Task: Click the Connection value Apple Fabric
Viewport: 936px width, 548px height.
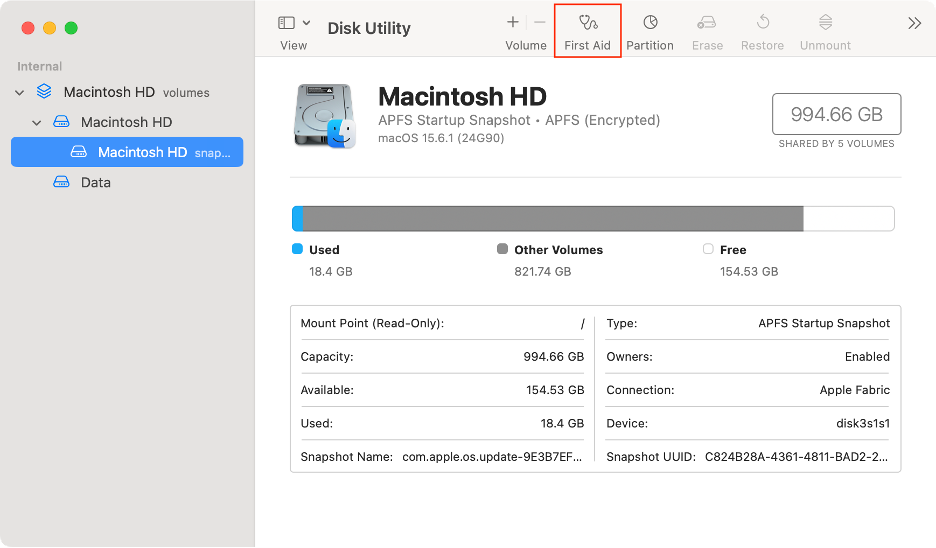Action: [854, 390]
